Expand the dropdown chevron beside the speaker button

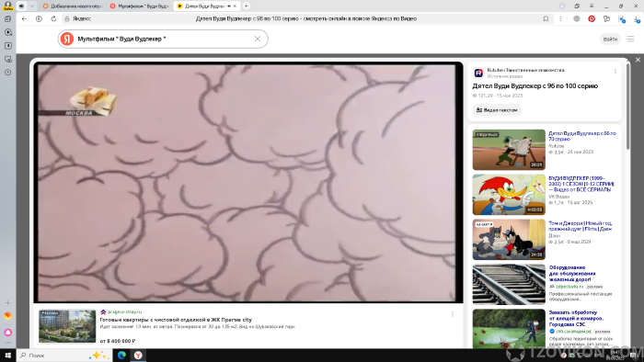pos(32,6)
